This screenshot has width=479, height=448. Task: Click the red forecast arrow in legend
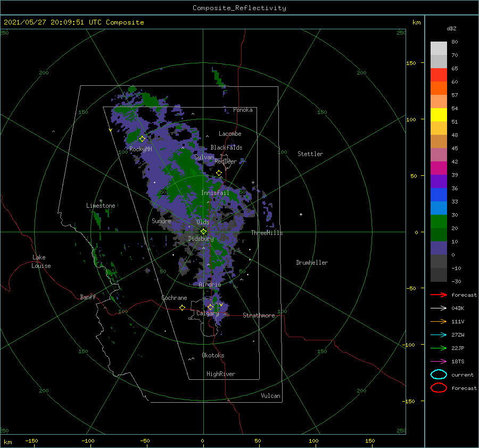(x=439, y=295)
